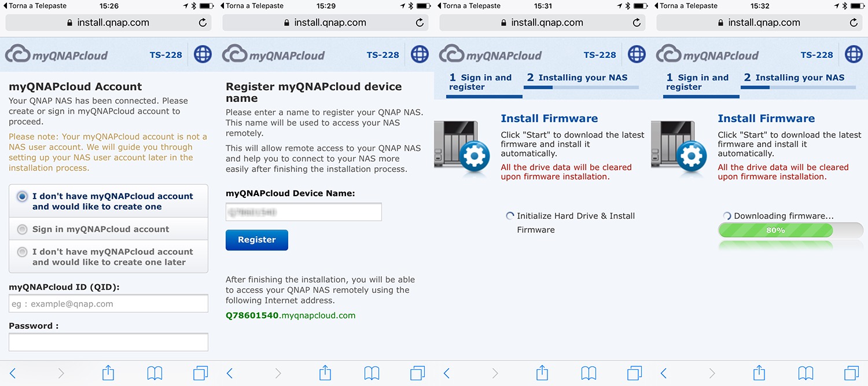Go back in Safari on the 15:32 screen

click(664, 373)
